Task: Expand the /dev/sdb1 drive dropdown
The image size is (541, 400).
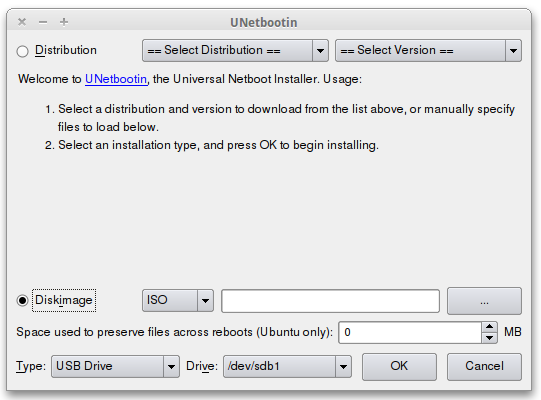Action: click(287, 366)
